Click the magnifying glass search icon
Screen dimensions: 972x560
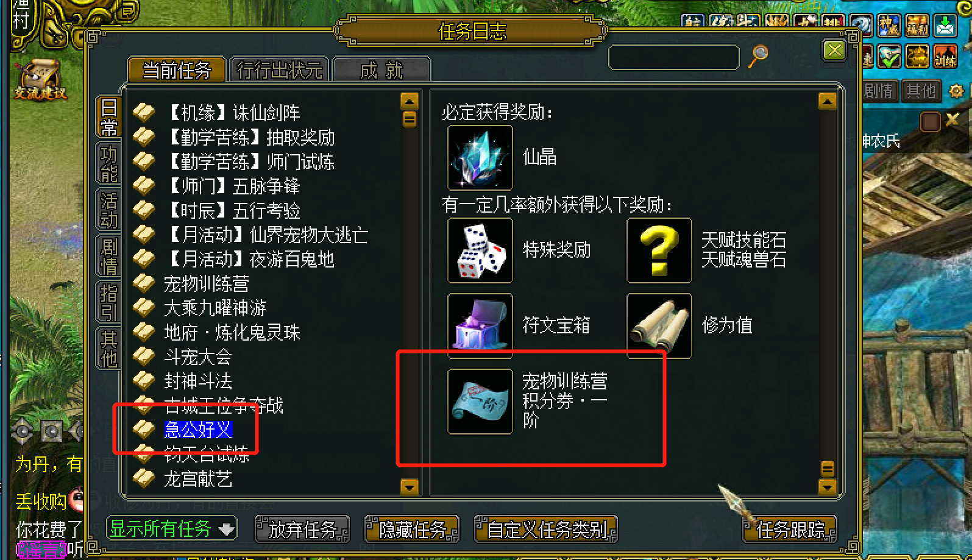tap(758, 56)
